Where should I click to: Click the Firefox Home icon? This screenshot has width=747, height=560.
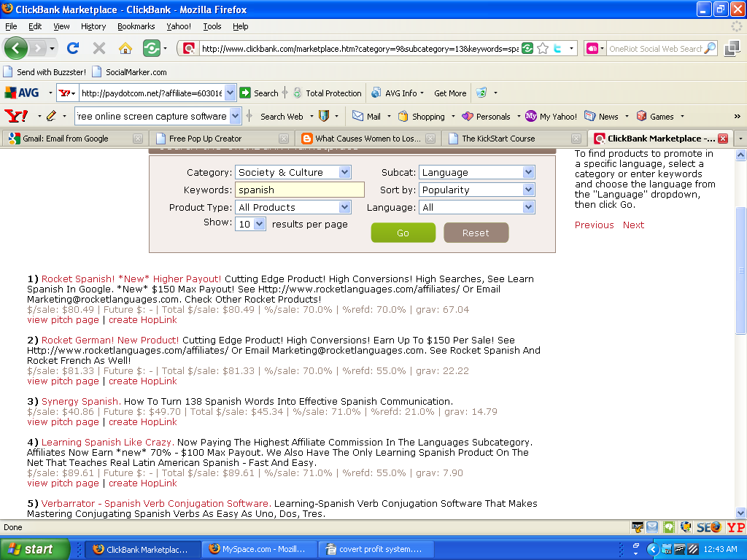[125, 49]
